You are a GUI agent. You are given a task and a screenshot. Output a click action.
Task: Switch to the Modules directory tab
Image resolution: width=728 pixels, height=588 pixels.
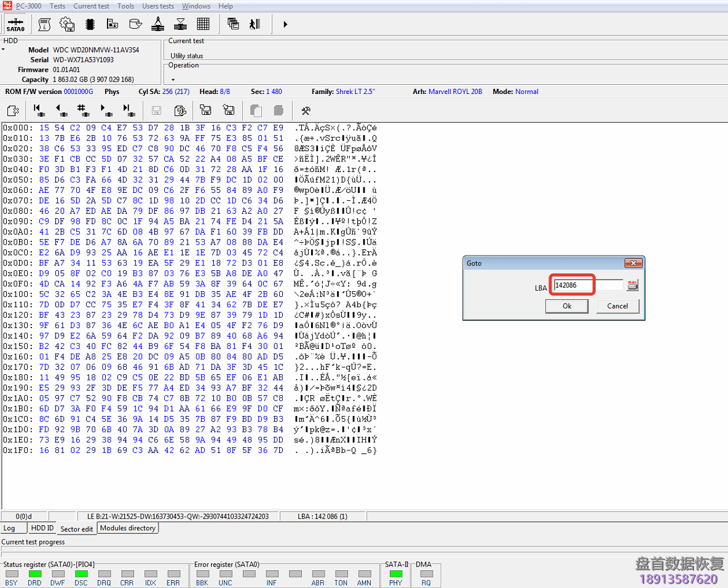(128, 528)
